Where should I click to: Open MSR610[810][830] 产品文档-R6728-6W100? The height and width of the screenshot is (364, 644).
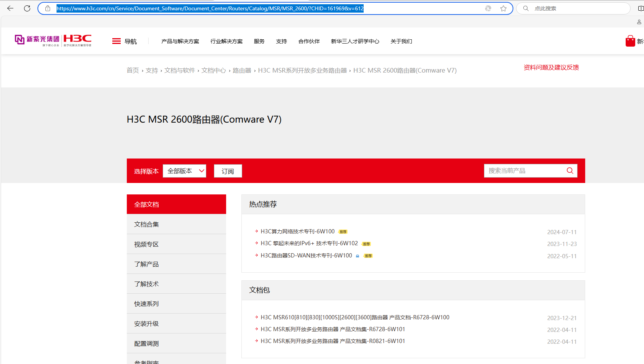355,317
